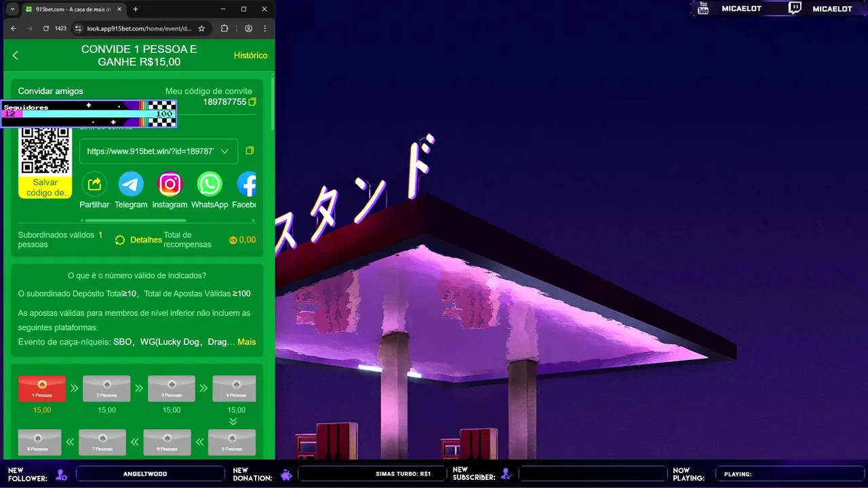The height and width of the screenshot is (488, 868).
Task: Click the Convidar amigos heading
Action: pos(51,91)
